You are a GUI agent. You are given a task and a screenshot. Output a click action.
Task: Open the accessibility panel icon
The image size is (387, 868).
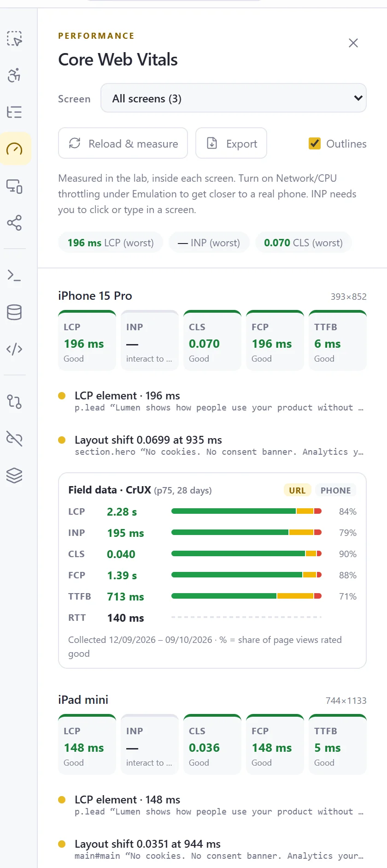[x=14, y=75]
